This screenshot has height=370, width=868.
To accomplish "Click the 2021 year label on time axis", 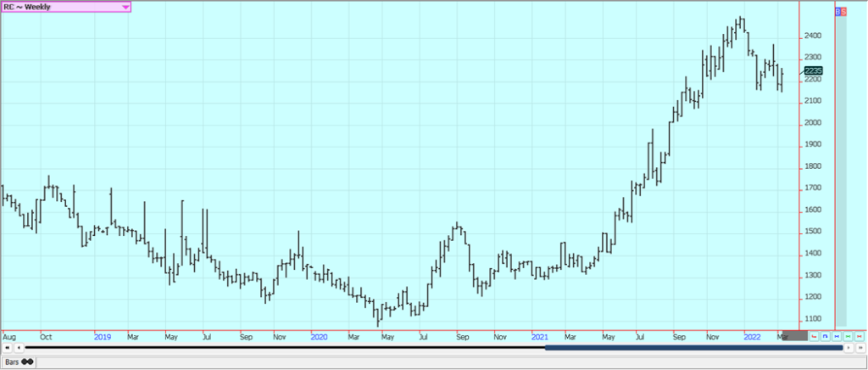I will pyautogui.click(x=540, y=337).
